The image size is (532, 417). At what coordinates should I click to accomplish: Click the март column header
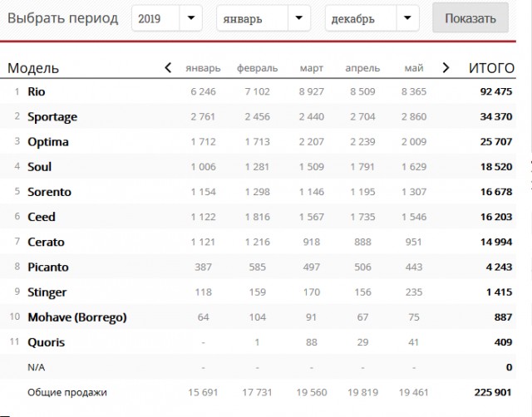point(312,68)
